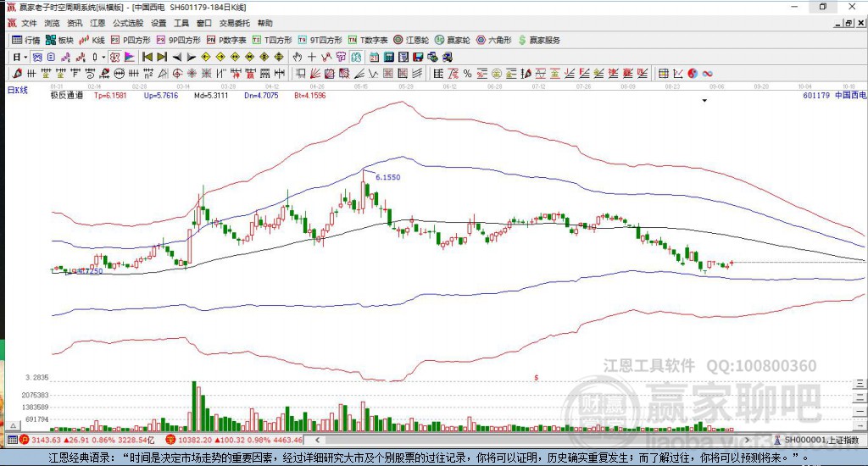868x466 pixels.
Task: Open the P数字表 tool
Action: [x=226, y=40]
